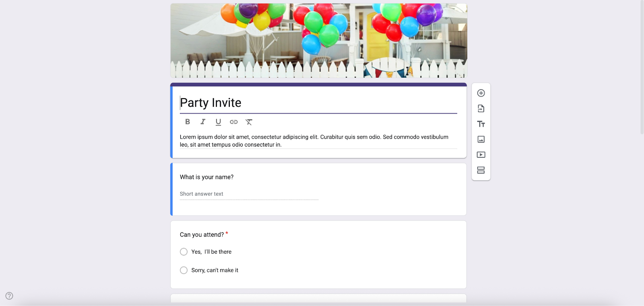Add a new question using the plus icon
This screenshot has width=644, height=306.
click(x=481, y=93)
